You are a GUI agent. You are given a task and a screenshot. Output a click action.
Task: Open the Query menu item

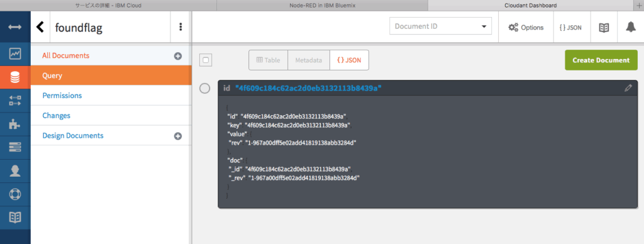click(111, 75)
